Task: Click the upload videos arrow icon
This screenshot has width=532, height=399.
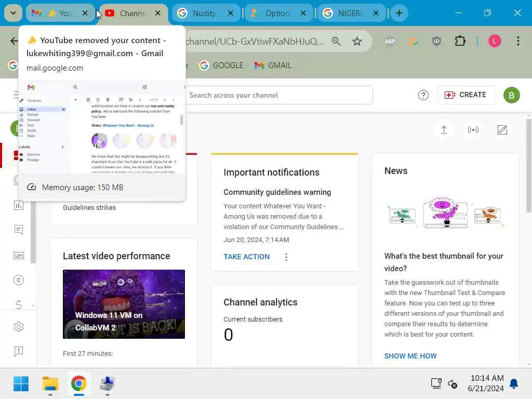Action: pyautogui.click(x=444, y=130)
